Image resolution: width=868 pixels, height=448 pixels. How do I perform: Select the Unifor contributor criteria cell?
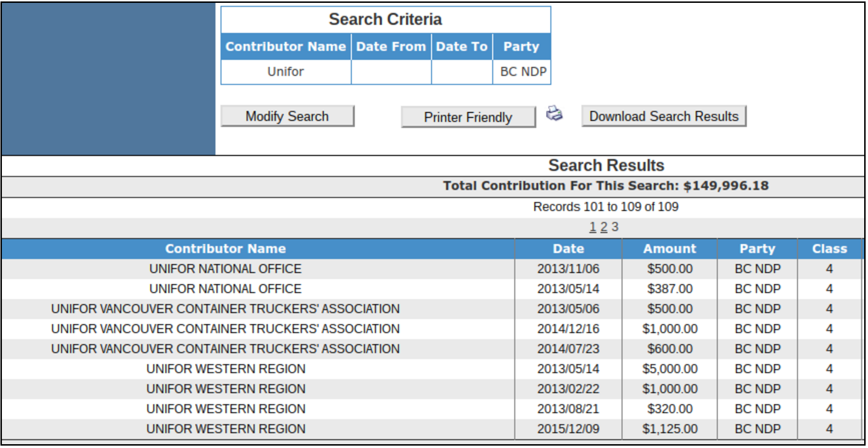point(286,72)
